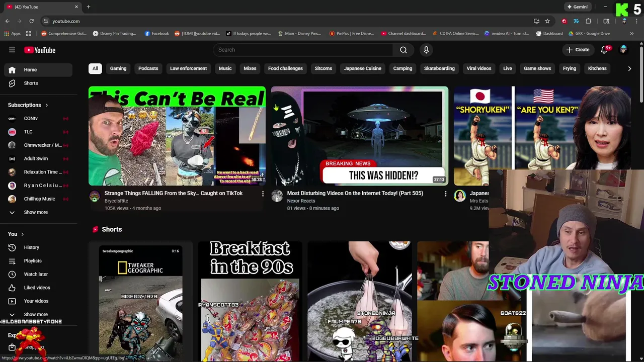The height and width of the screenshot is (362, 644).
Task: Select the Gaming filter chip
Action: [118, 68]
